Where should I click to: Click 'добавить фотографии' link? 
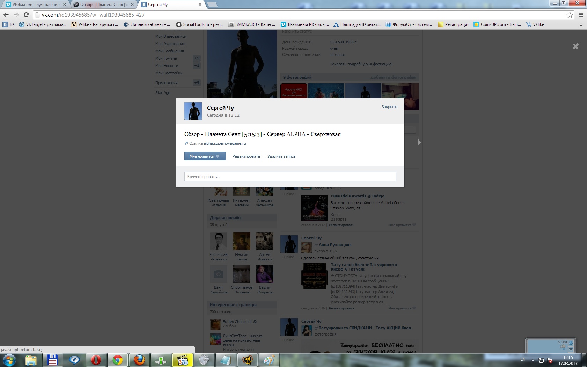(x=393, y=77)
